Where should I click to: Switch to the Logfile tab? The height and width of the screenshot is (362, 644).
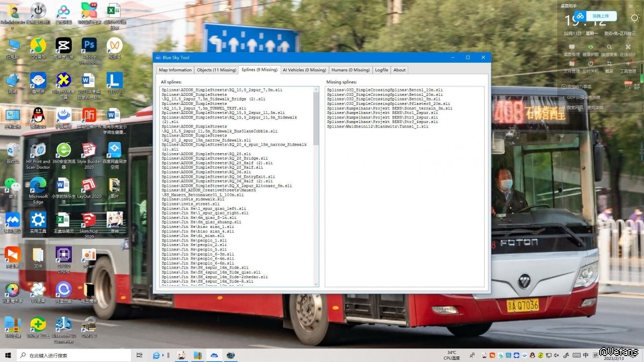tap(382, 70)
